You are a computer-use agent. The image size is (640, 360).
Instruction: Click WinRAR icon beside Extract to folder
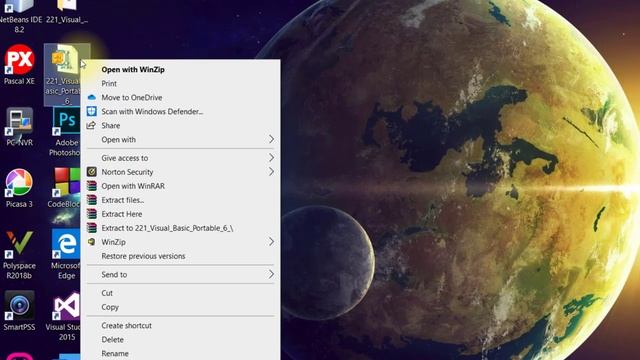92,228
